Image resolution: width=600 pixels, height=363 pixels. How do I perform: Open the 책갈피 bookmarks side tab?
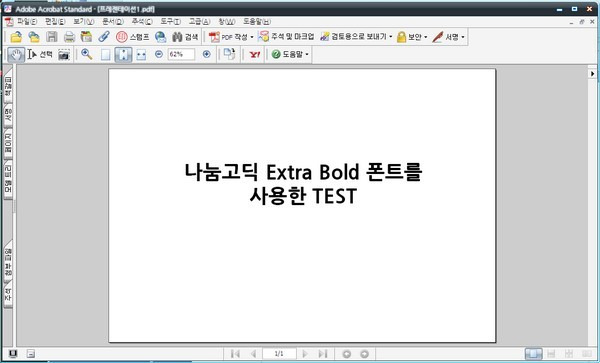coord(8,86)
